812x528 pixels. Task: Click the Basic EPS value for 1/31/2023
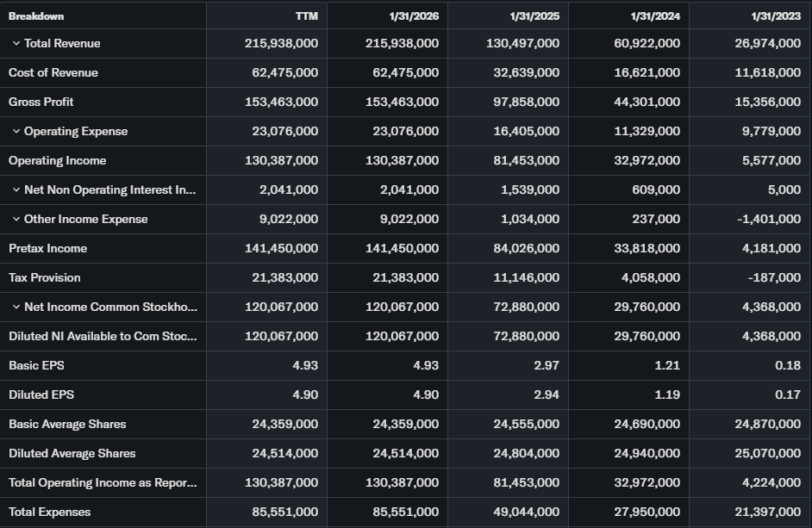coord(787,366)
